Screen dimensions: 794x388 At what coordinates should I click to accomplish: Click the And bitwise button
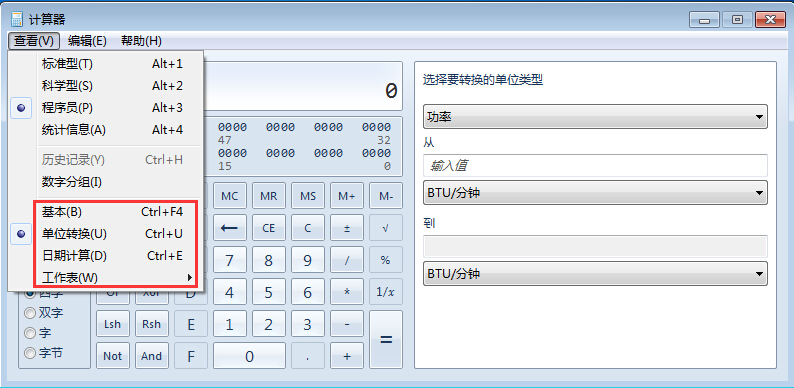click(151, 356)
